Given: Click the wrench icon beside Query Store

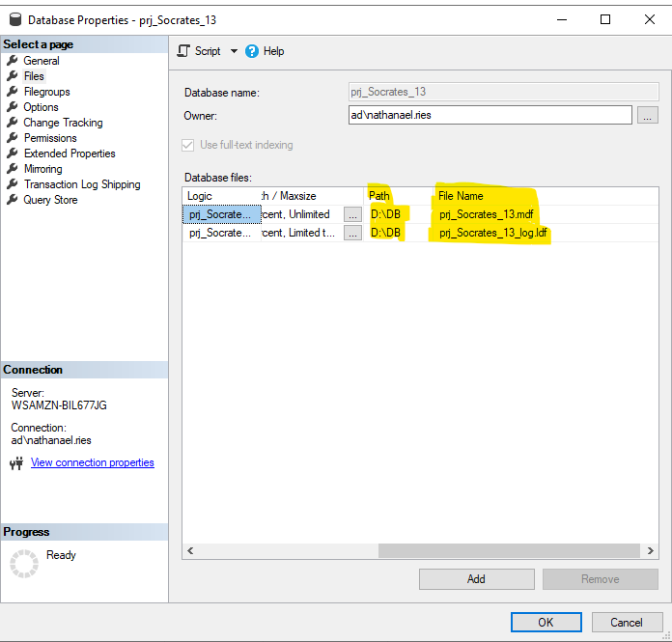Looking at the screenshot, I should click(x=13, y=199).
